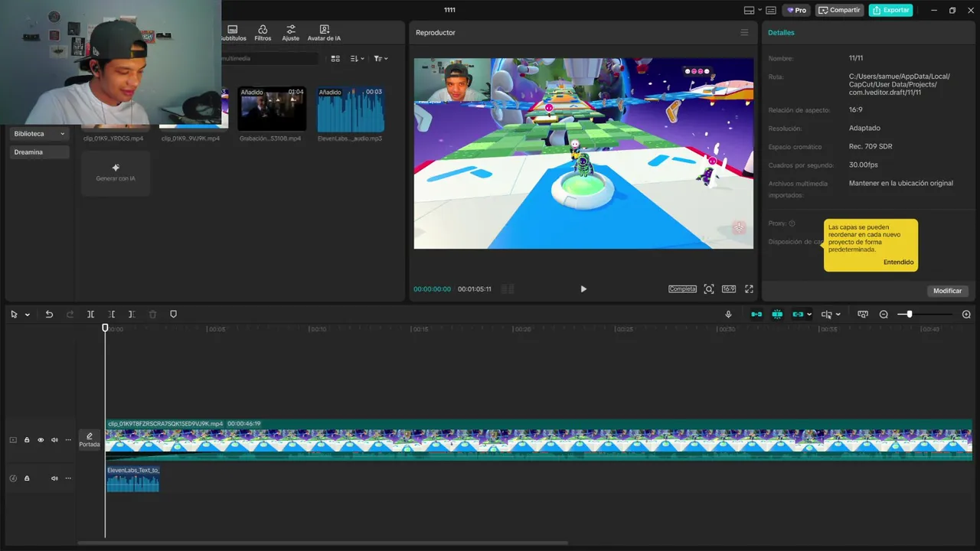The width and height of the screenshot is (980, 551).
Task: Toggle auto snapping on the timeline
Action: [777, 315]
